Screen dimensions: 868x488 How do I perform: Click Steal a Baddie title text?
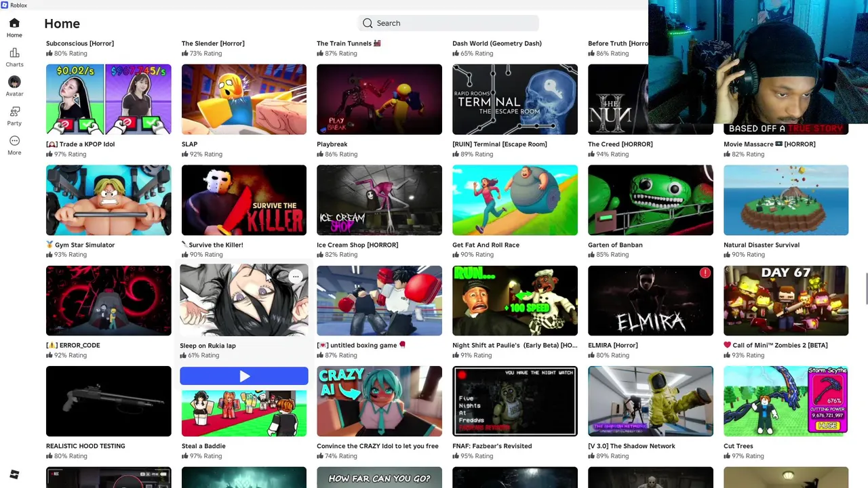coord(203,446)
